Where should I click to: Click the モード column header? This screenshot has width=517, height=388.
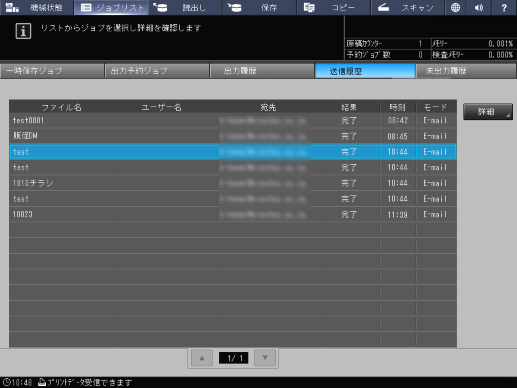point(435,107)
